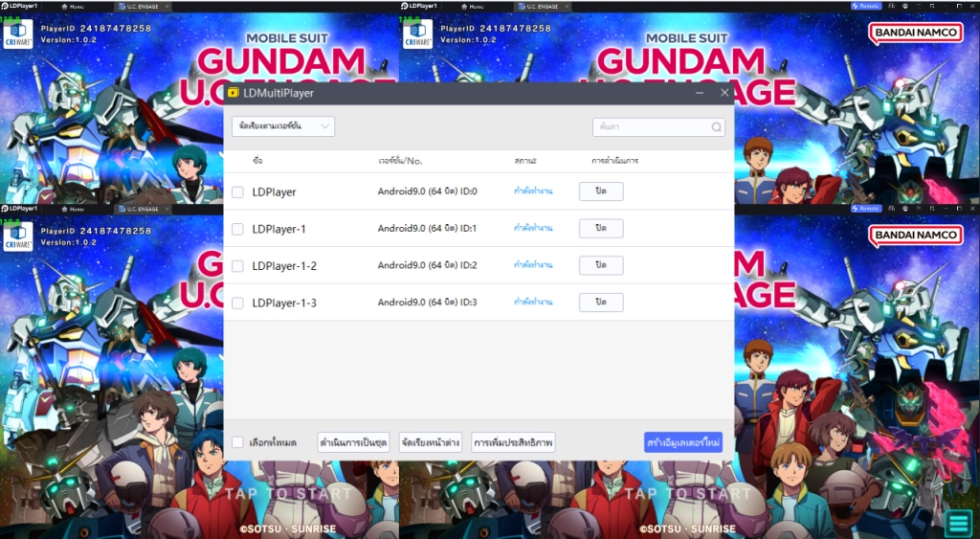Close the LDMultiPlayer dialog
Viewport: 980px width, 539px height.
tap(724, 93)
